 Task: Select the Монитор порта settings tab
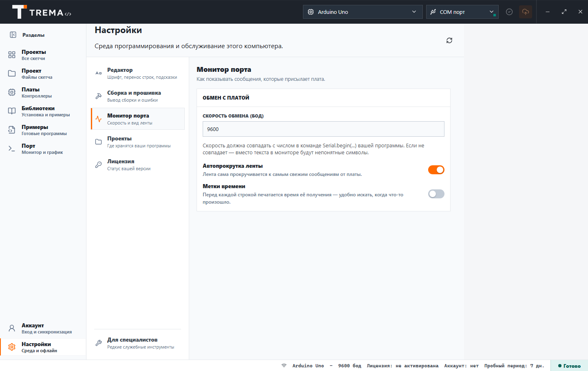(x=138, y=119)
